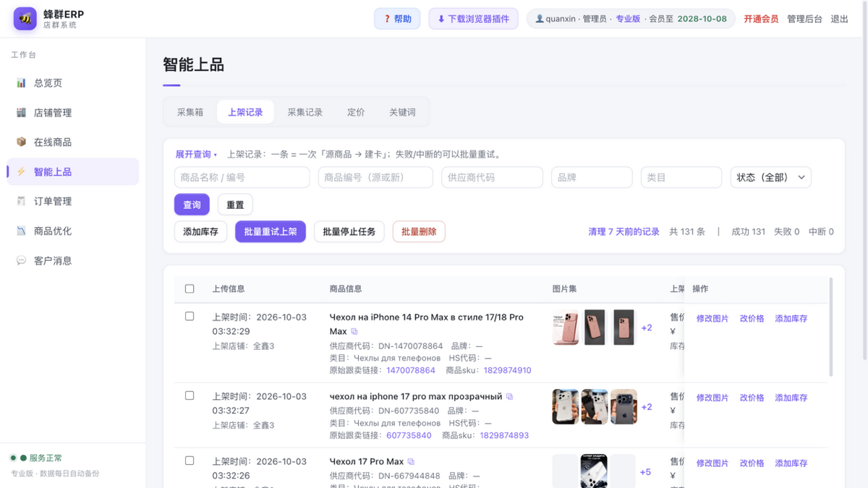
Task: Click the 添加库存 toolbar button
Action: pos(201,231)
